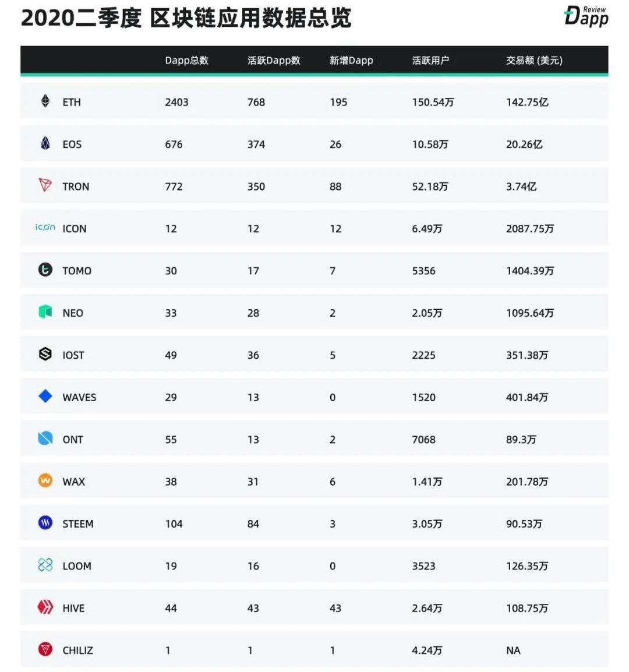Click the page title "2020二季度 区块链应用数据总览"

186,19
